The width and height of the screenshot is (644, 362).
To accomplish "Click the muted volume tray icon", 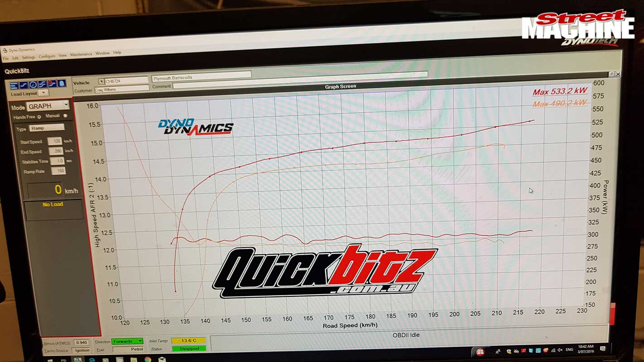I will click(560, 350).
